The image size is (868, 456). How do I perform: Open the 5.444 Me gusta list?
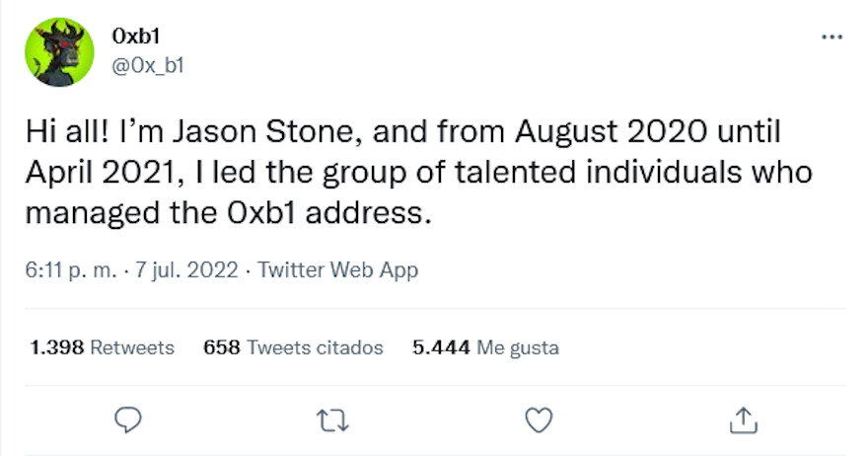tap(485, 347)
